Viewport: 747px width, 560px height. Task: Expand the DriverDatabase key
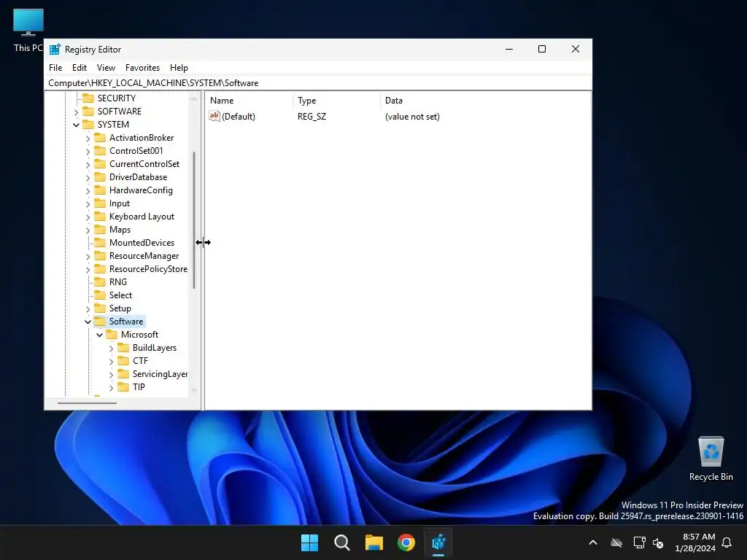pyautogui.click(x=88, y=178)
